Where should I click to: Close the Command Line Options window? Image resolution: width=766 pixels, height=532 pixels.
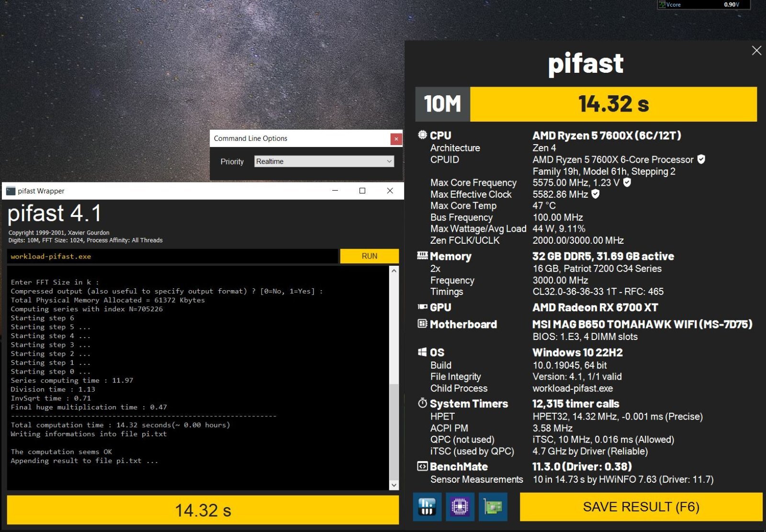[x=396, y=138]
